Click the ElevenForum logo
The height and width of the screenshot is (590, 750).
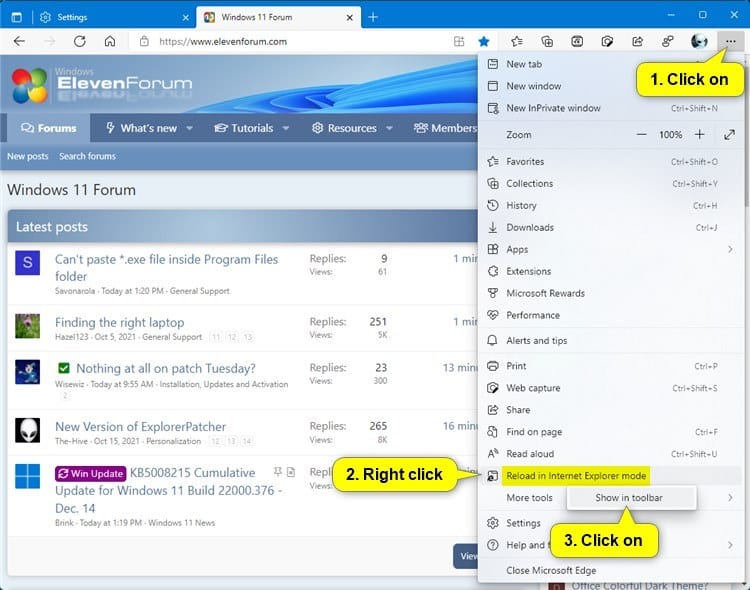click(x=102, y=85)
